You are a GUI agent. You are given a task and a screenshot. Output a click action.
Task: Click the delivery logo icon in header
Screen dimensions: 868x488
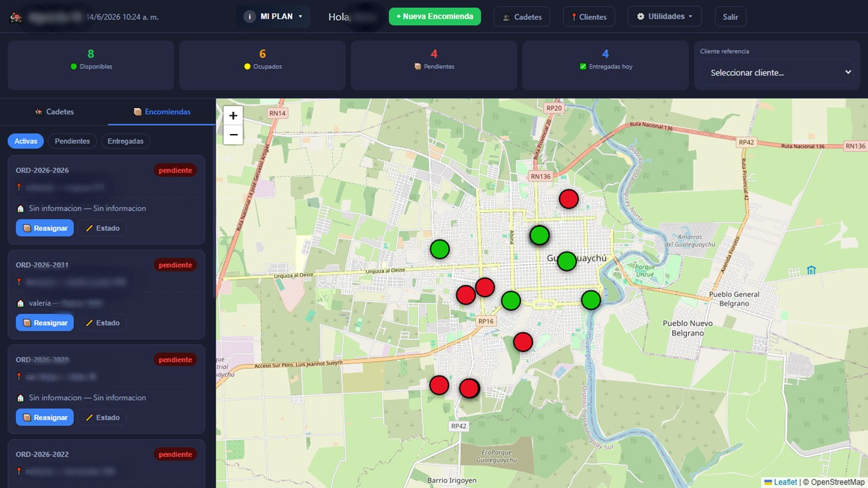(16, 17)
